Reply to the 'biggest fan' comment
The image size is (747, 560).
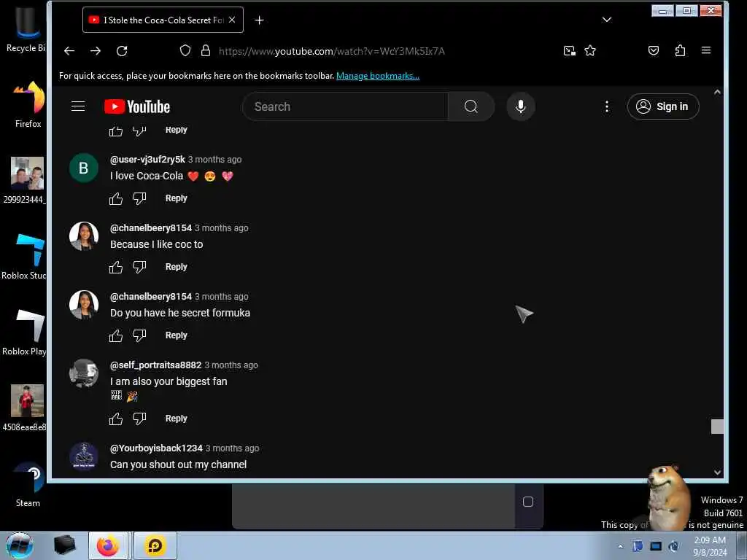click(177, 418)
